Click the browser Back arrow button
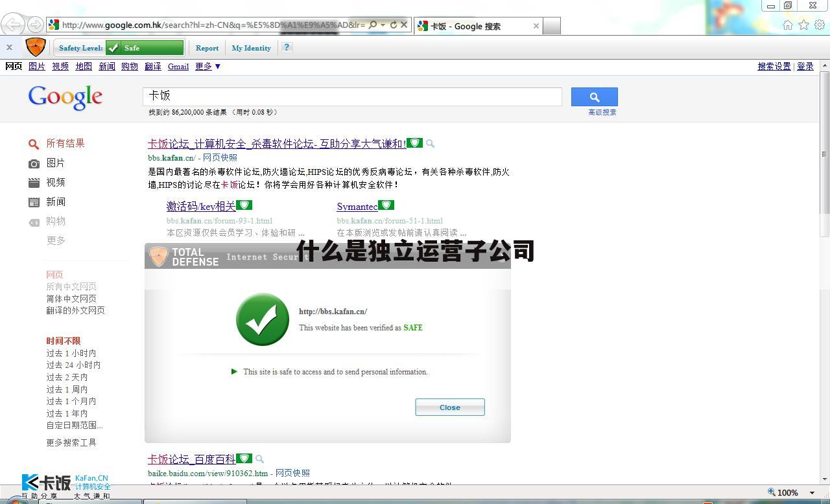The image size is (830, 504). [x=12, y=25]
